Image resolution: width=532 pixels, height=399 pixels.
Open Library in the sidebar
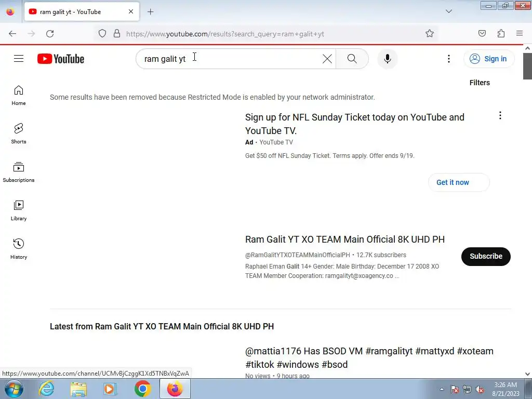19,211
